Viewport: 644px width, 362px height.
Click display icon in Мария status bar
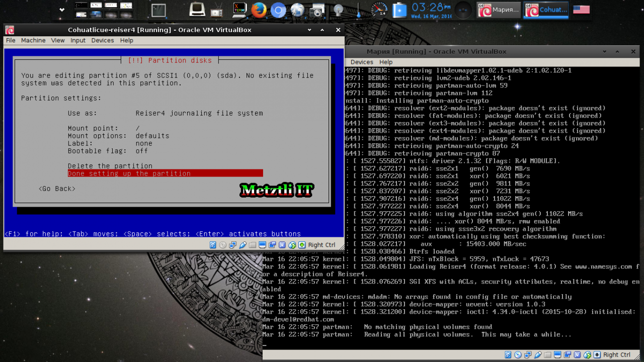[557, 355]
